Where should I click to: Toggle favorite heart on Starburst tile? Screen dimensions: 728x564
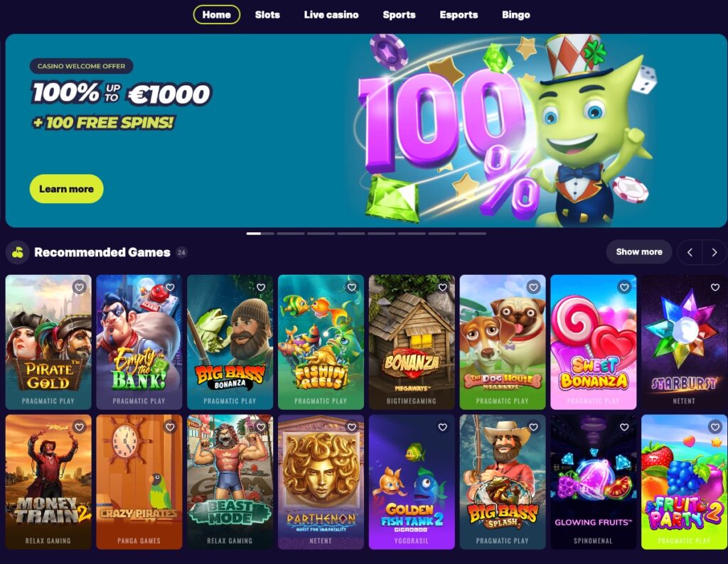[x=715, y=287]
